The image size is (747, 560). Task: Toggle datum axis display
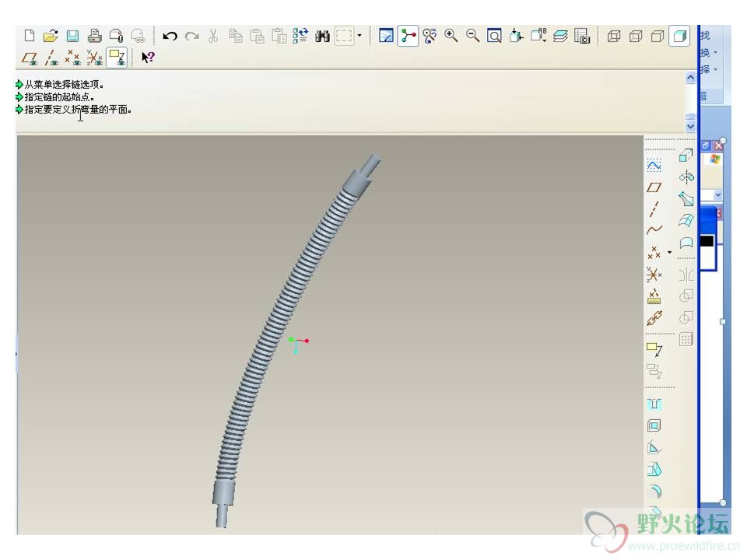pyautogui.click(x=51, y=58)
